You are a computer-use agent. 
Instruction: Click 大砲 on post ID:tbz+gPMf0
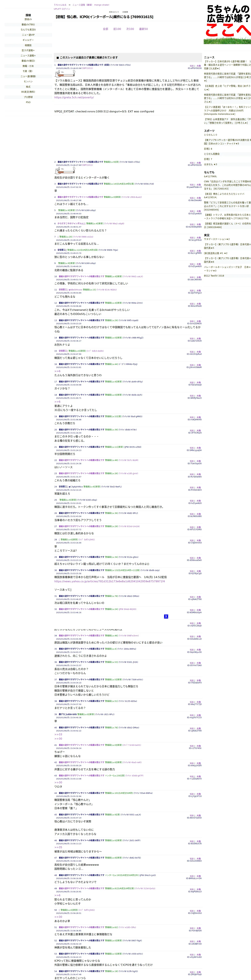point(199,251)
